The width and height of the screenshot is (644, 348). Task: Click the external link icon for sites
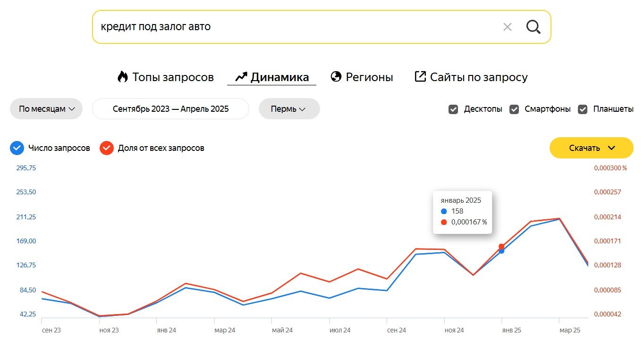[420, 76]
